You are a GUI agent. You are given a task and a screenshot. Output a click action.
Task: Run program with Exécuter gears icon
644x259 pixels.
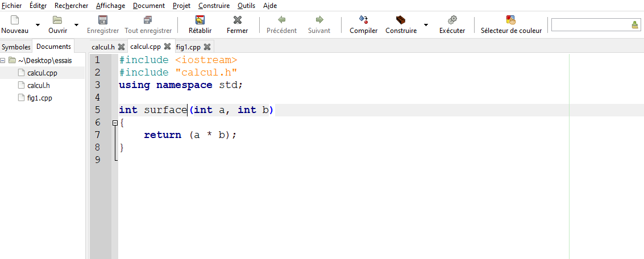pyautogui.click(x=452, y=20)
